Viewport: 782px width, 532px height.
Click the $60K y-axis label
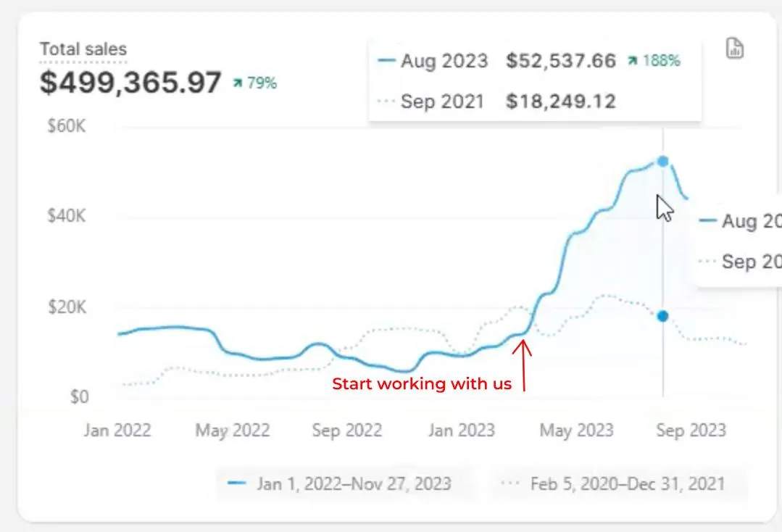coord(67,125)
